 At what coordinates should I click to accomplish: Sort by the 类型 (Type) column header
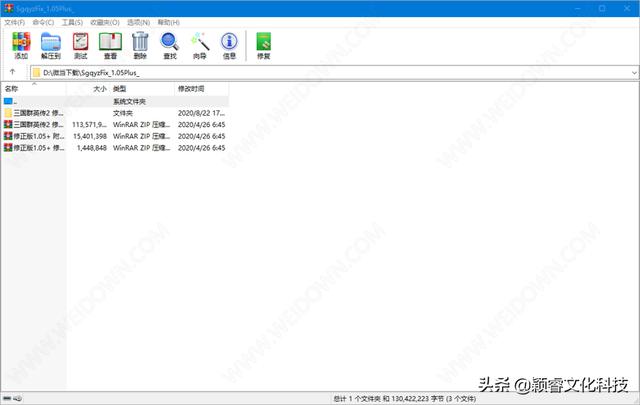142,89
